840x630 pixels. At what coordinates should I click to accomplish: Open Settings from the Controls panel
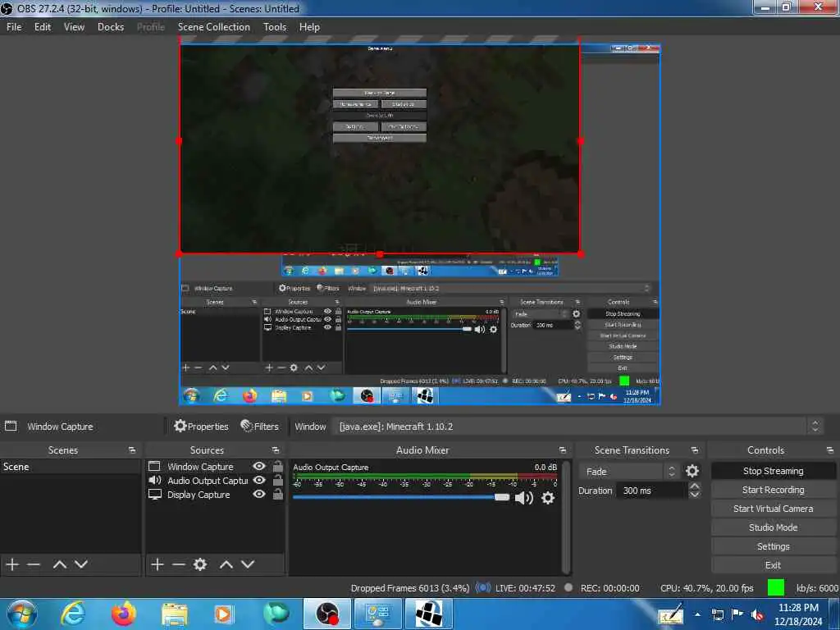[773, 546]
